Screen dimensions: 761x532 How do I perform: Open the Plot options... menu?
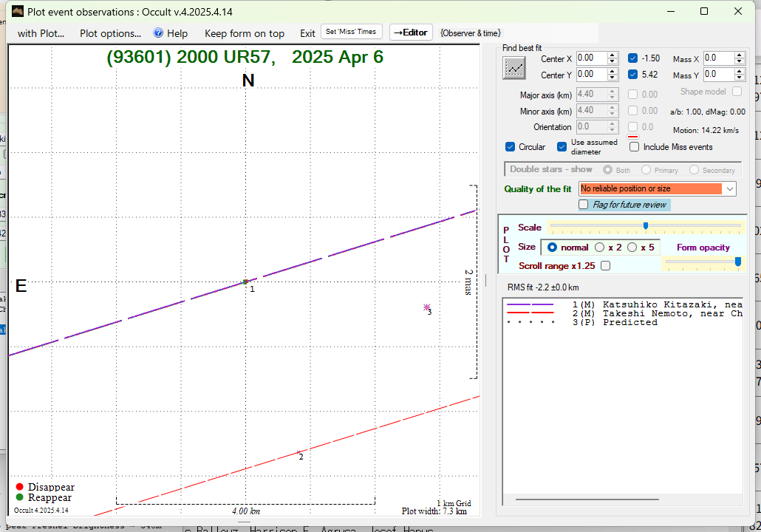(110, 33)
